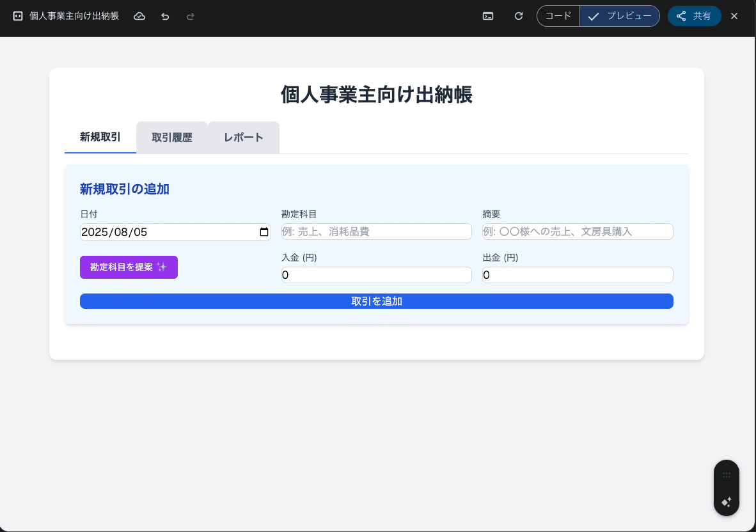Click the cloud save status icon
The width and height of the screenshot is (756, 532).
(x=139, y=17)
